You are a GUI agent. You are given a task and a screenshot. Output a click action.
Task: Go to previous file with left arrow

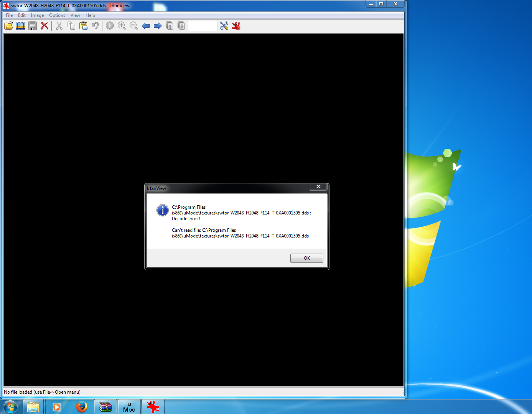146,26
